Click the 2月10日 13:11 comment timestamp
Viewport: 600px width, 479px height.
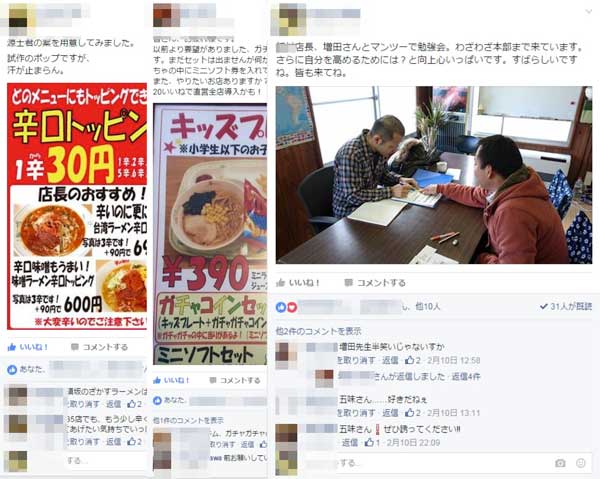point(453,413)
